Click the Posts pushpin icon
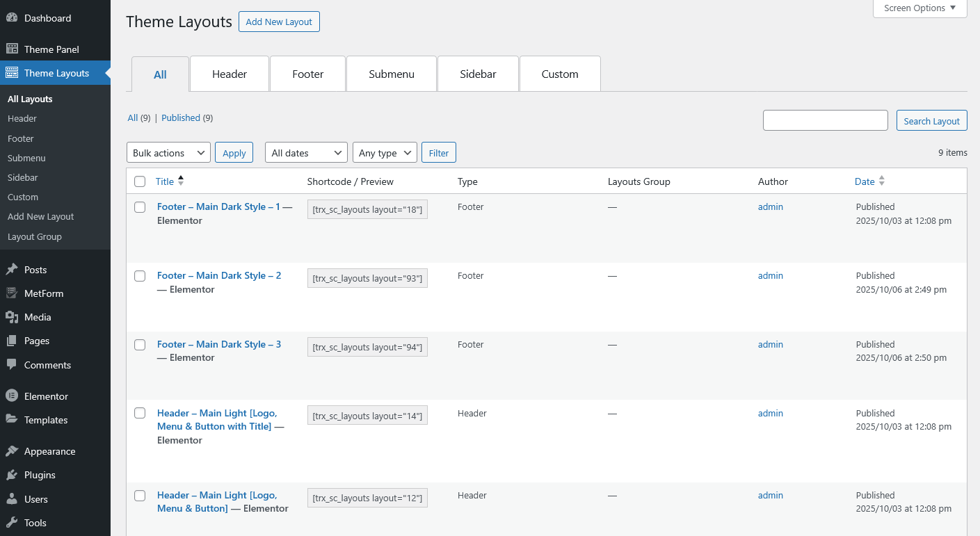This screenshot has width=980, height=536. click(x=12, y=270)
